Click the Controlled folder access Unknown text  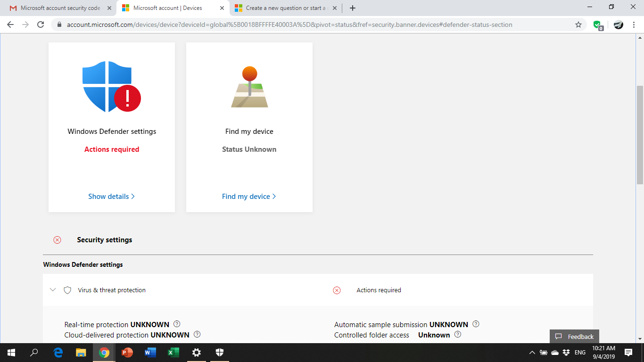(x=392, y=335)
